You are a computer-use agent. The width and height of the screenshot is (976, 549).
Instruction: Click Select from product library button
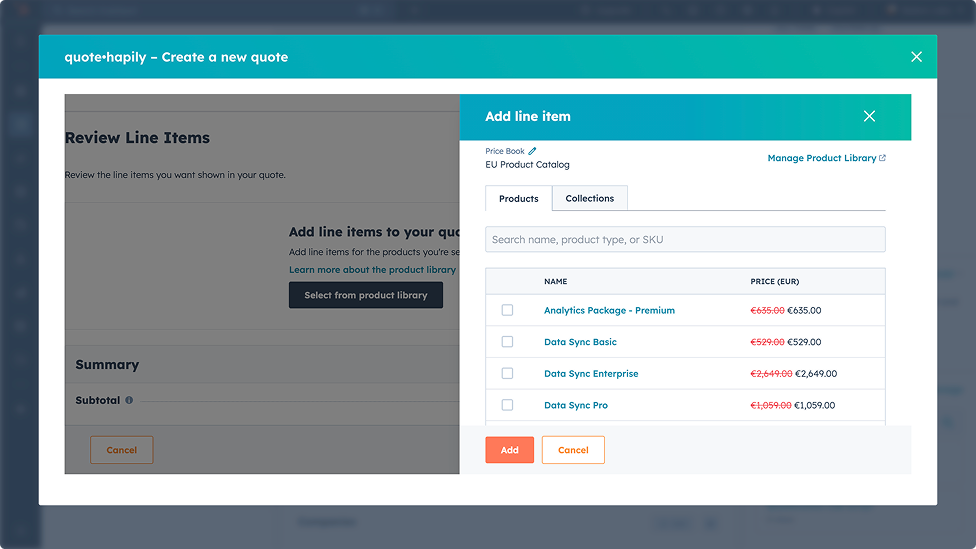click(365, 295)
